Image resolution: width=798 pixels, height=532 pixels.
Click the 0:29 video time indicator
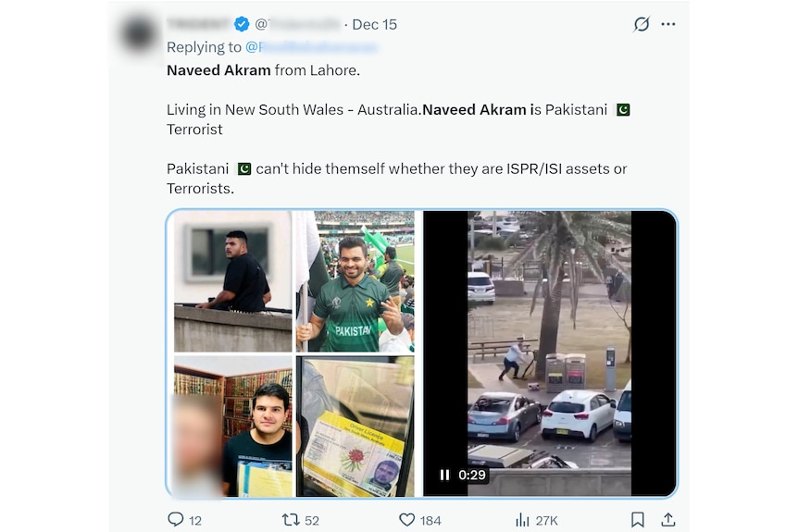click(x=472, y=475)
